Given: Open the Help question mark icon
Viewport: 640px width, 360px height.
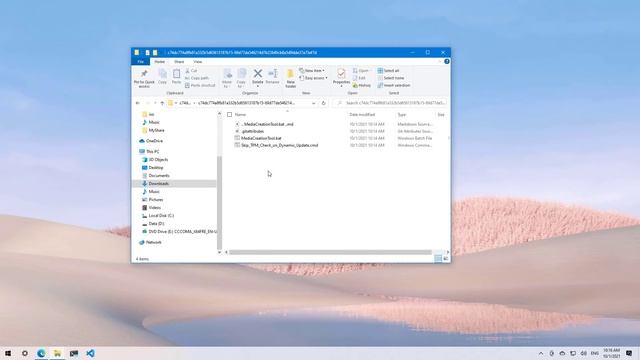Looking at the screenshot, I should click(447, 62).
